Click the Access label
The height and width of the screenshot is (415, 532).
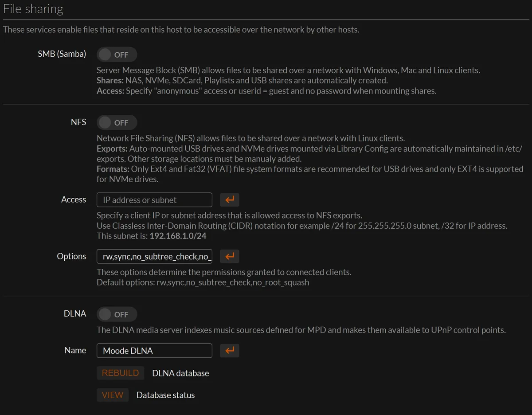coord(74,200)
